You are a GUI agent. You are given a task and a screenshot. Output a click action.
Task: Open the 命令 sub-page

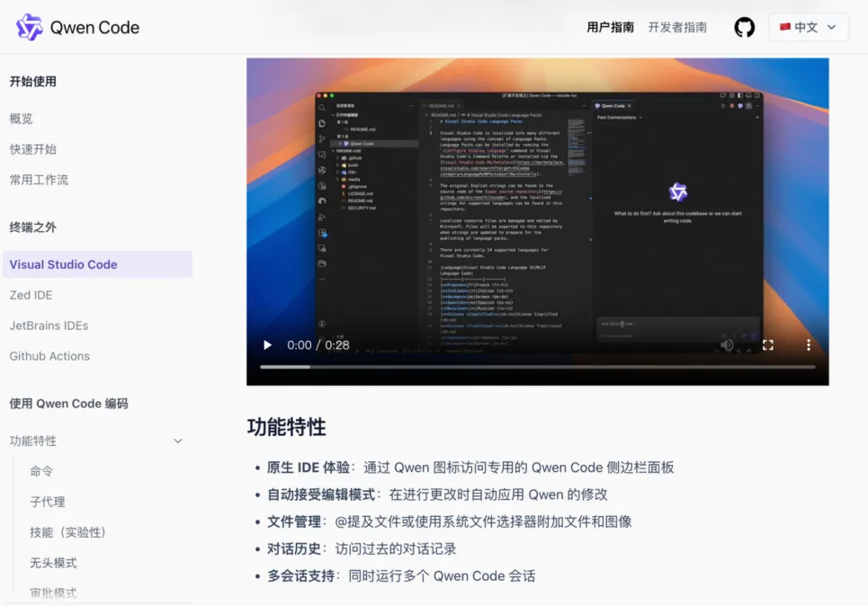(41, 471)
